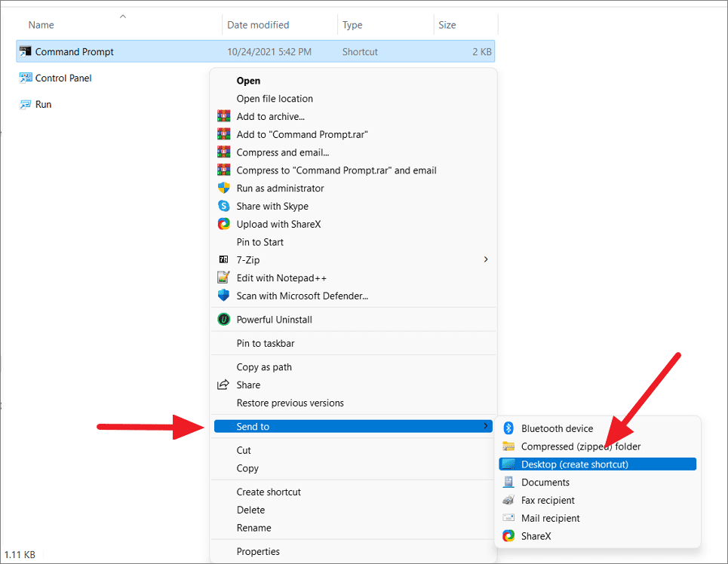This screenshot has height=564, width=728.
Task: Click the Bluetooth device icon in Send to
Action: coord(507,428)
